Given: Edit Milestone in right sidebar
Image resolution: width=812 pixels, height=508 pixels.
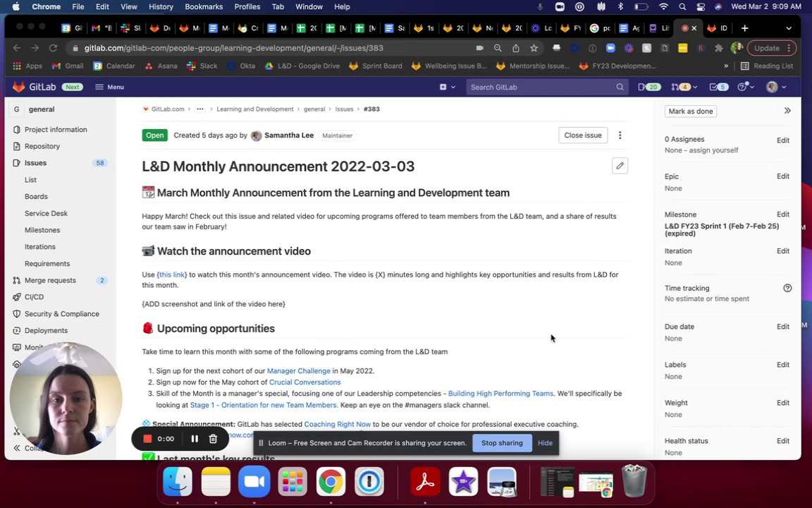Looking at the screenshot, I should click(782, 214).
